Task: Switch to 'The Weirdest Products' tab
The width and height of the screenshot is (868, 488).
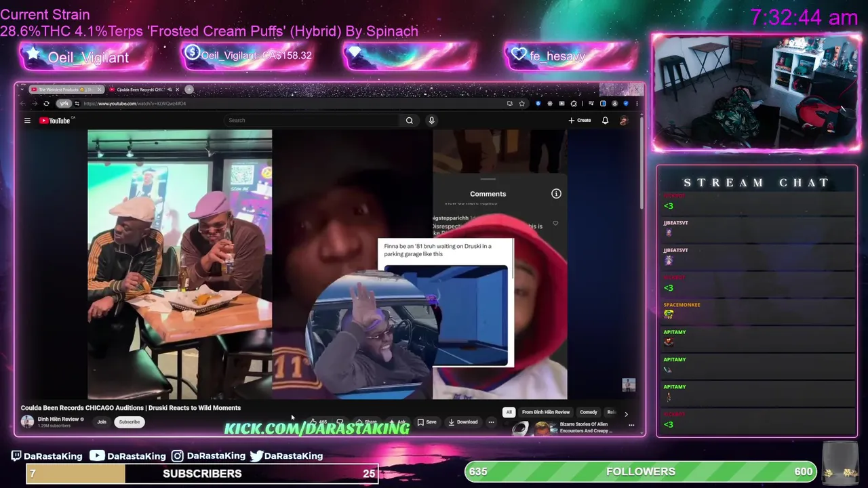Action: click(x=65, y=89)
